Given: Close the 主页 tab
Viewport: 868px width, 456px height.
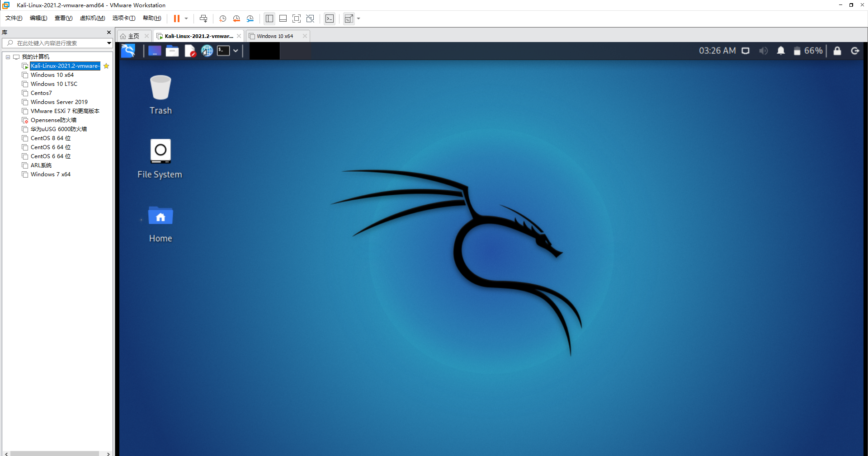Looking at the screenshot, I should point(146,36).
